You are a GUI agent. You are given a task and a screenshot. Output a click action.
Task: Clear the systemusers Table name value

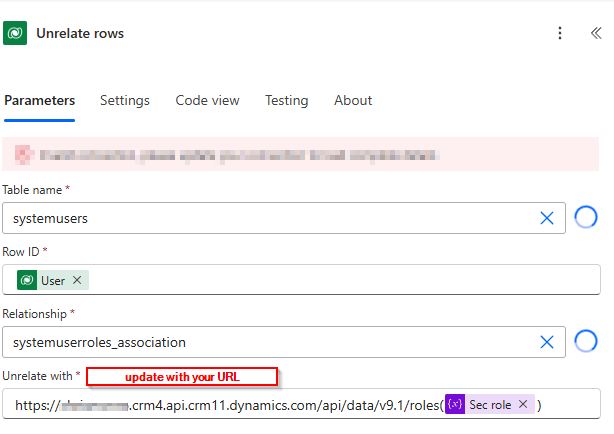pyautogui.click(x=547, y=218)
